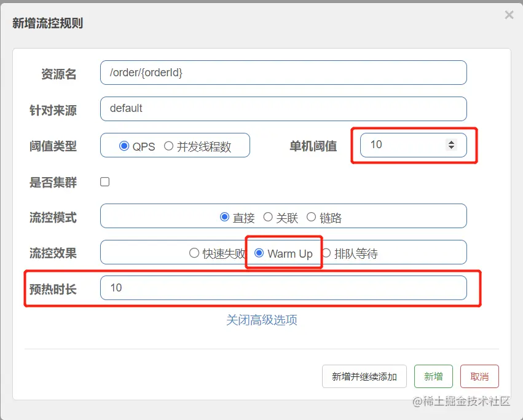Choose the 排队等待 flow control effect
This screenshot has height=420, width=523.
(x=326, y=253)
